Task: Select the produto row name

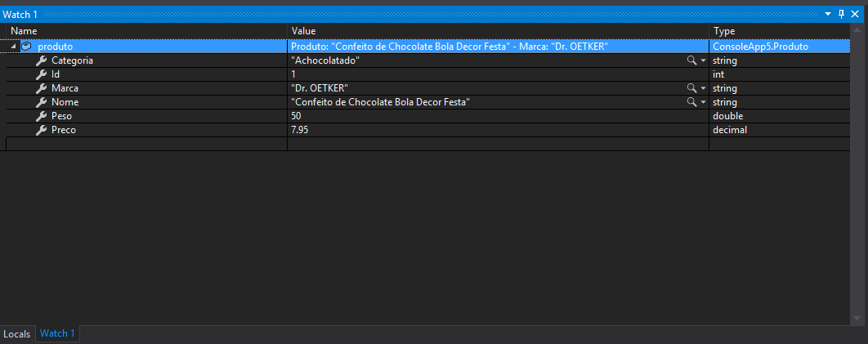Action: [x=56, y=47]
